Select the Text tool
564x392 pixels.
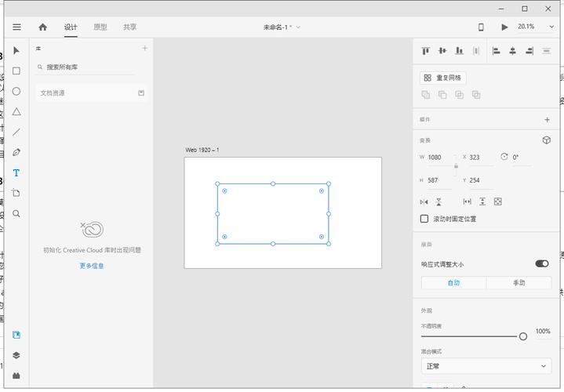16,172
